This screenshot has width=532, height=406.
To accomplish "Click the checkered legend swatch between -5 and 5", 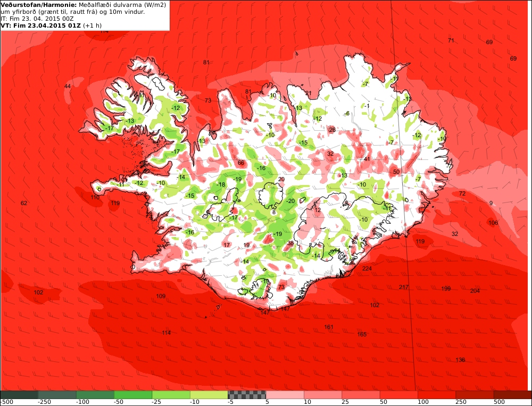I will pyautogui.click(x=247, y=394).
